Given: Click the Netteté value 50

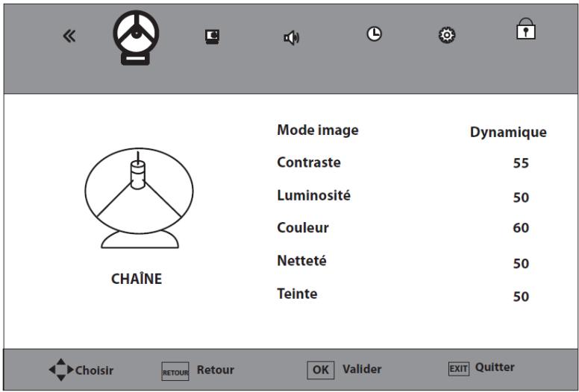Looking at the screenshot, I should pyautogui.click(x=521, y=263).
